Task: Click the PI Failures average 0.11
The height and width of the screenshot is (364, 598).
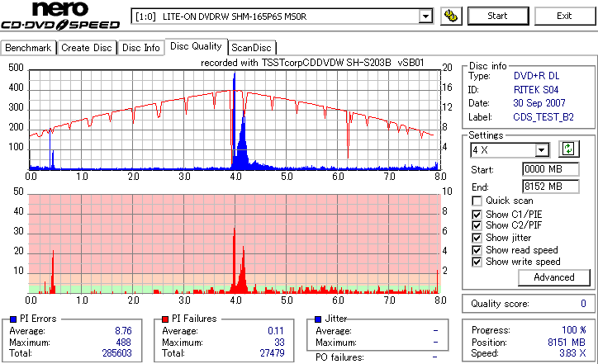Action: (276, 331)
